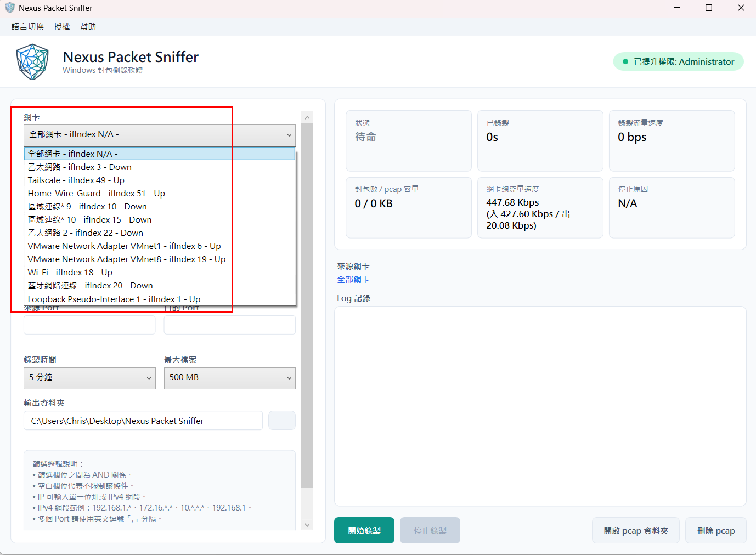Click the left panel scrollbar thumb

click(307, 305)
